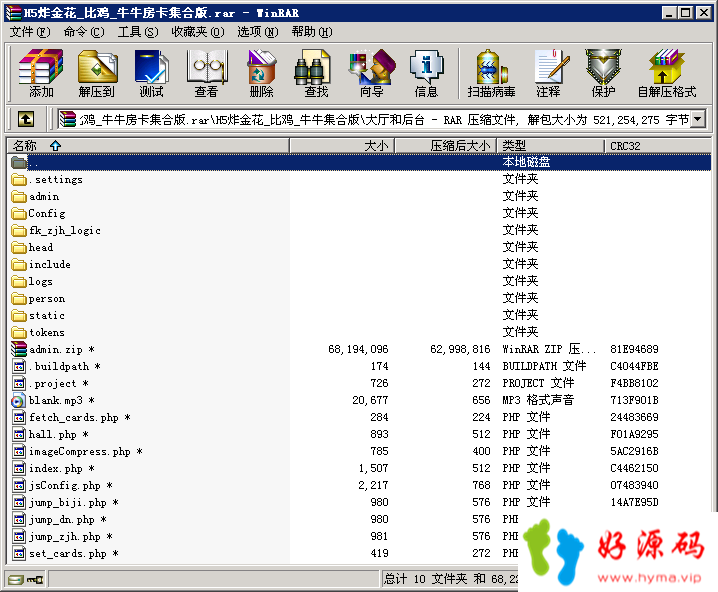Click the Extract To (解压到) icon
The width and height of the screenshot is (718, 592).
[97, 73]
